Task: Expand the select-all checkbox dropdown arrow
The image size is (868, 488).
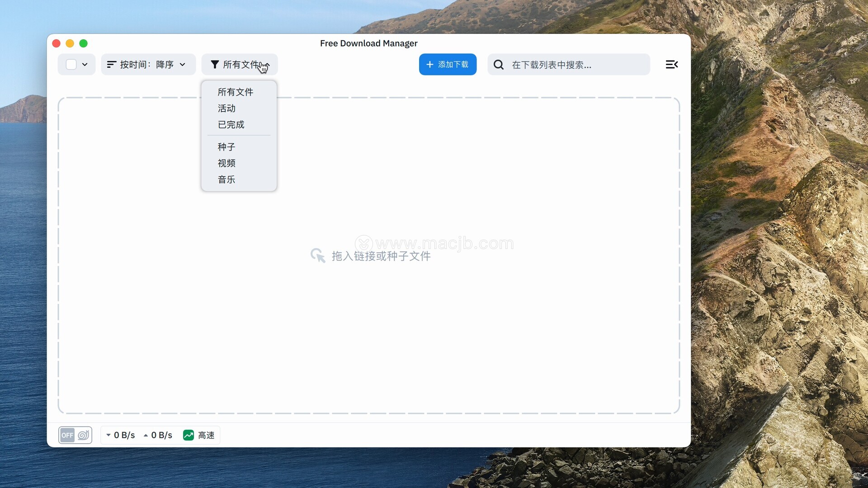Action: [85, 65]
